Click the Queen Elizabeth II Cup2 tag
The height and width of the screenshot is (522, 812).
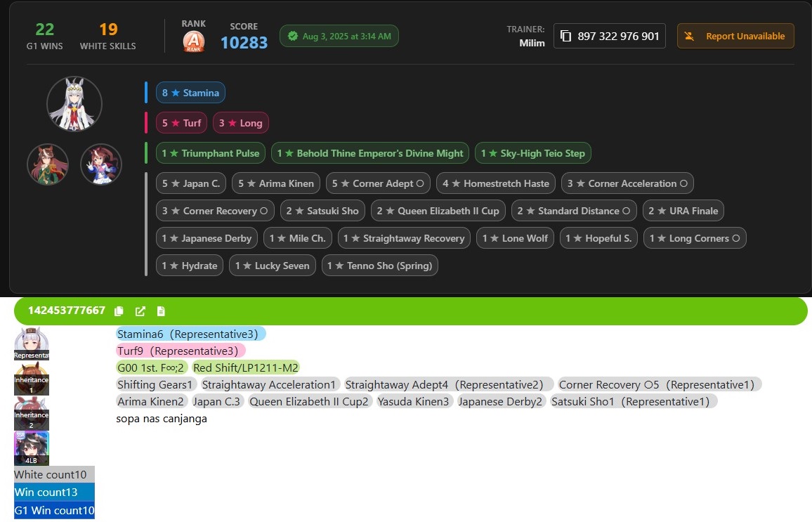click(x=310, y=401)
